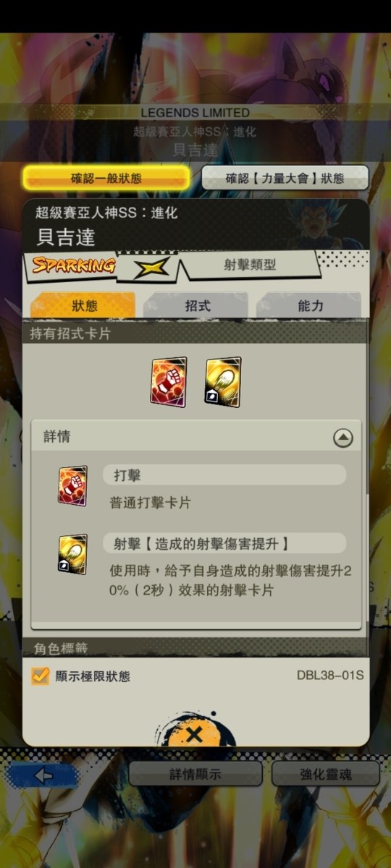Go back with the blue arrow button

coord(43,775)
